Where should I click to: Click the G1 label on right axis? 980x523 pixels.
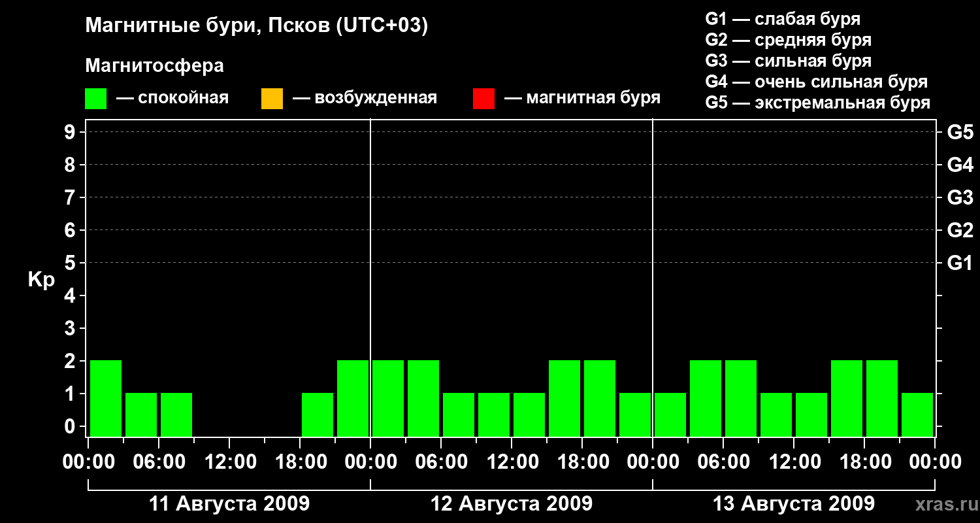click(x=960, y=263)
